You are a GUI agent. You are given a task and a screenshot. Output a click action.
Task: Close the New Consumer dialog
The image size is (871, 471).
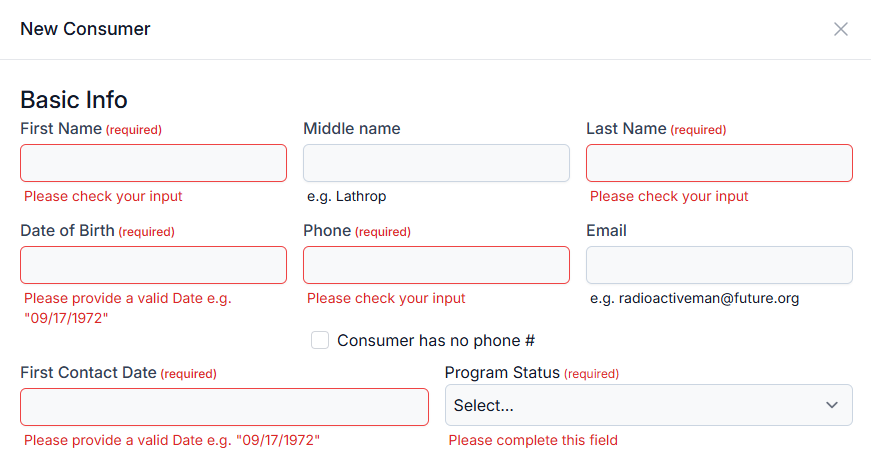pyautogui.click(x=841, y=29)
